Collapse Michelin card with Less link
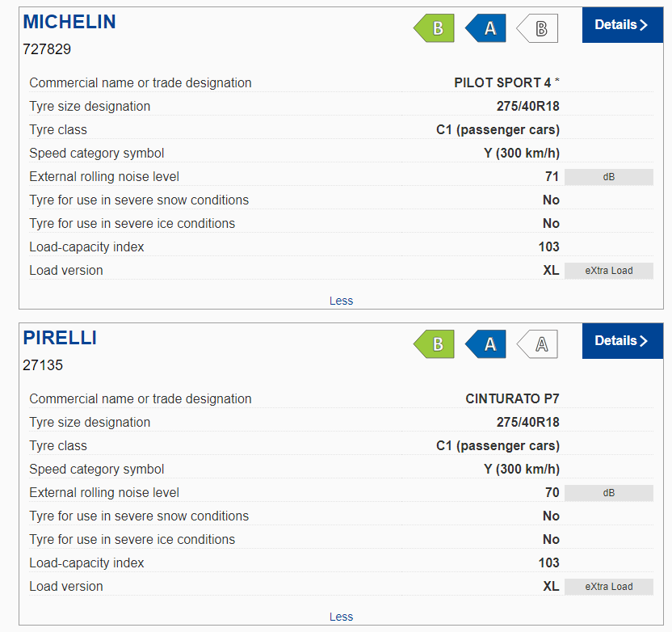The height and width of the screenshot is (632, 672). (341, 301)
